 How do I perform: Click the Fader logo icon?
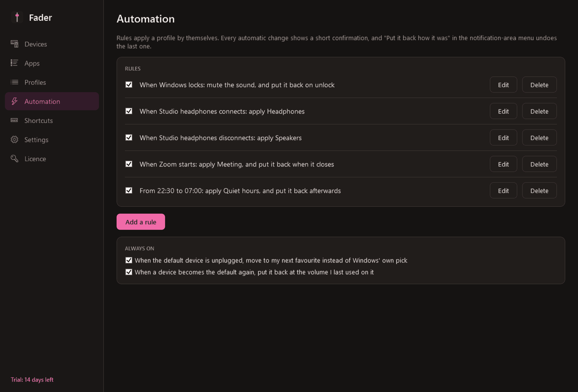coord(17,17)
